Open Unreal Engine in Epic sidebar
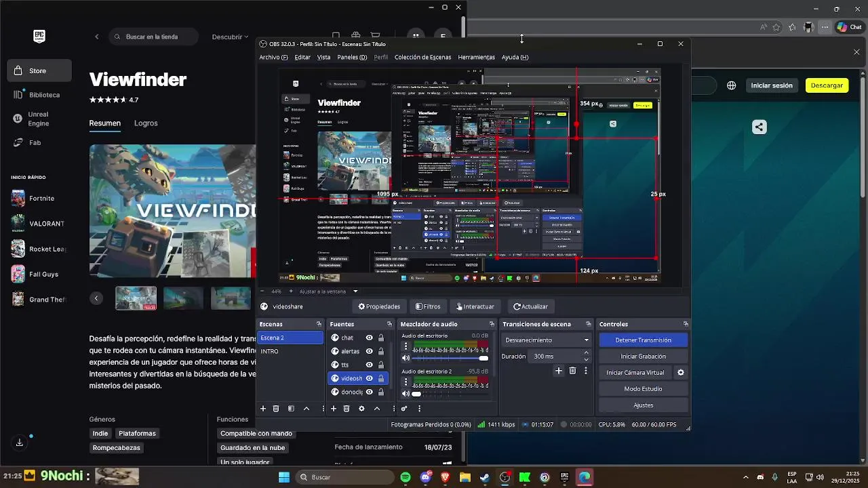 [x=39, y=119]
